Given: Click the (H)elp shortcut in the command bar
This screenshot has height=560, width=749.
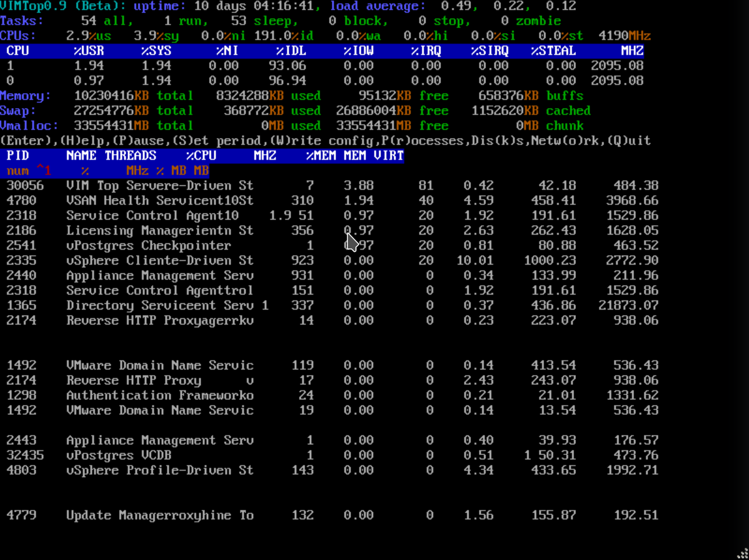Looking at the screenshot, I should tap(86, 141).
